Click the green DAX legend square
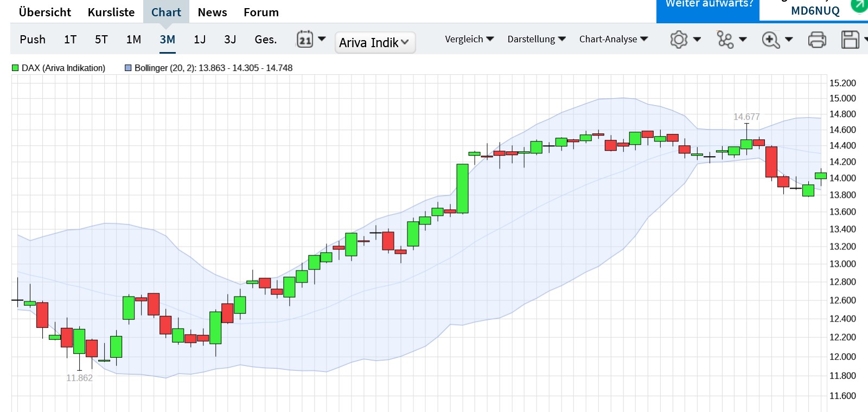Viewport: 868px width, 412px height. point(15,68)
